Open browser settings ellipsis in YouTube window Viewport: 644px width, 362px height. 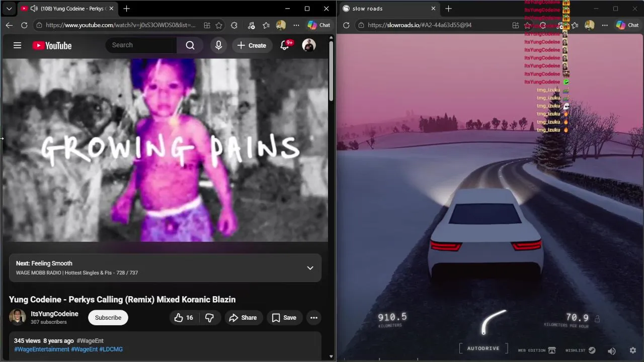pyautogui.click(x=296, y=25)
